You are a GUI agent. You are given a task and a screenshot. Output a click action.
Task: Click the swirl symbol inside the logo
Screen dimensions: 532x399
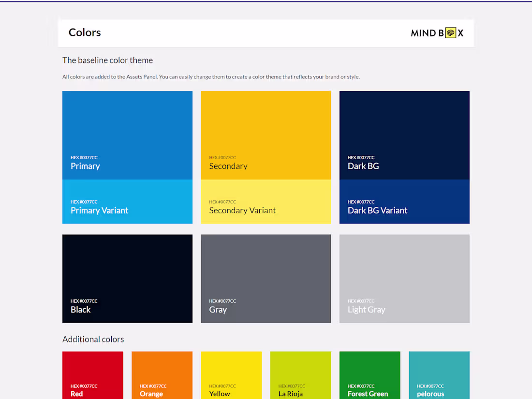tap(450, 33)
